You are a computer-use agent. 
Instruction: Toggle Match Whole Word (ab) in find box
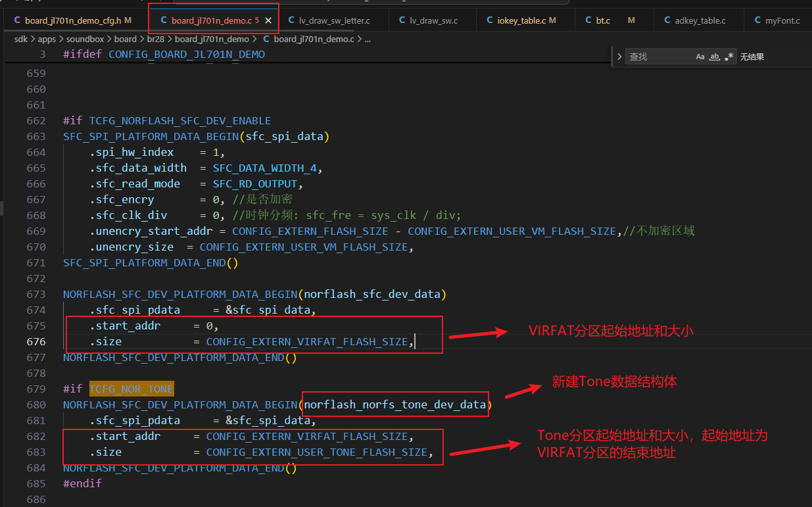[715, 57]
